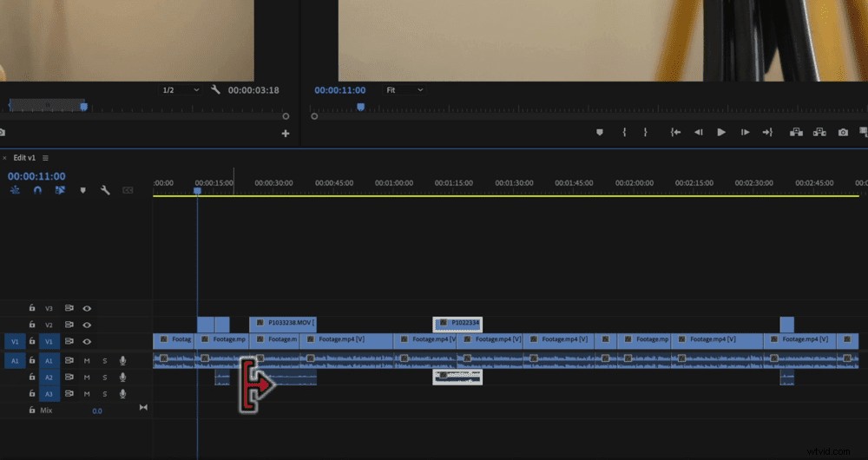Viewport: 868px width, 460px height.
Task: Click Source monitor duration 00:00:03:18
Action: [253, 89]
